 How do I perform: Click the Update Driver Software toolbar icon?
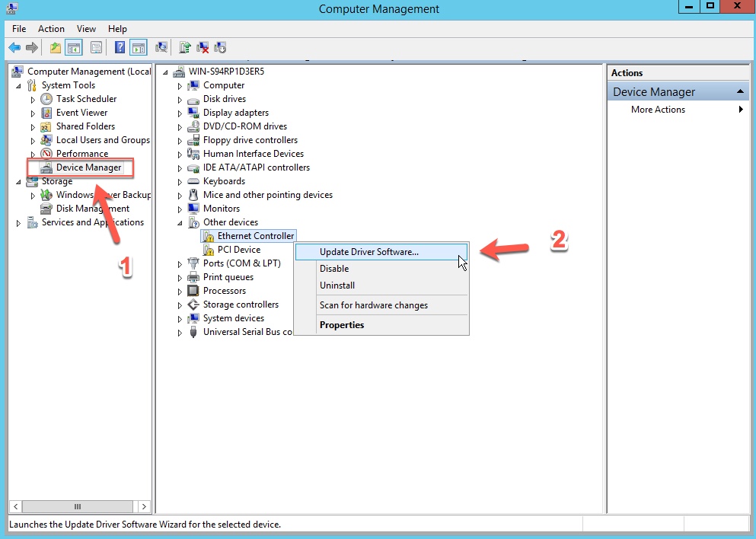pos(185,47)
